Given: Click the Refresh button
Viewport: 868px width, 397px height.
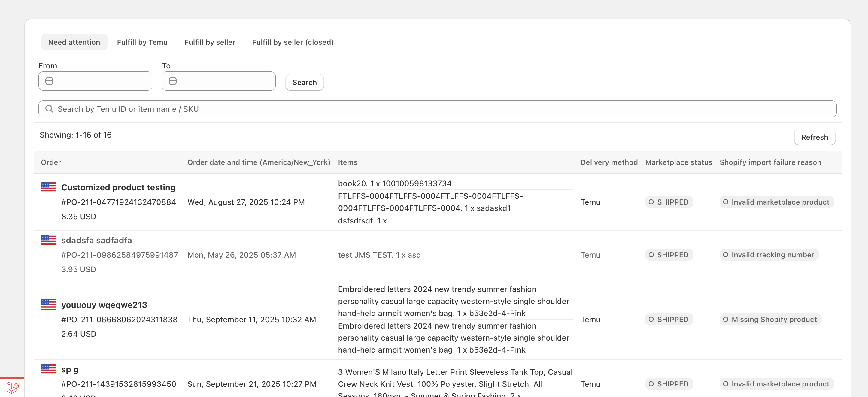Looking at the screenshot, I should pyautogui.click(x=815, y=137).
